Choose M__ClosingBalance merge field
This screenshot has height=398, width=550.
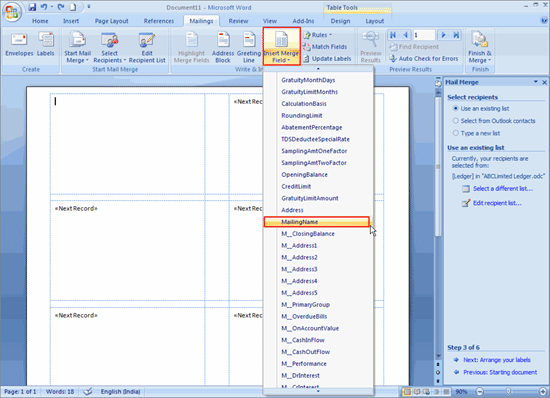(318, 234)
